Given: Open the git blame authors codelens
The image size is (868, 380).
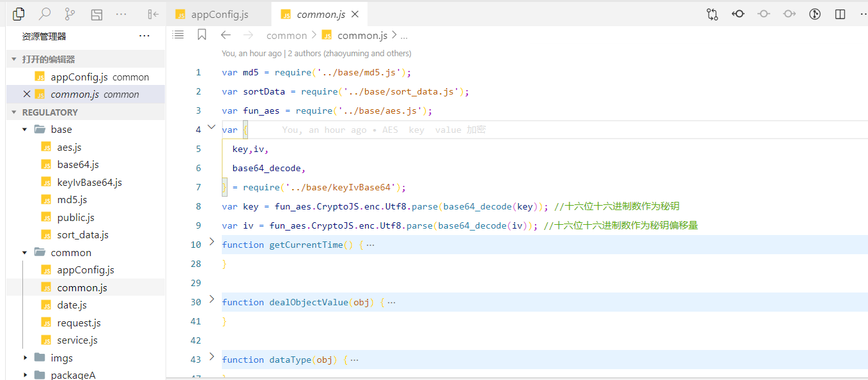Looking at the screenshot, I should point(316,54).
